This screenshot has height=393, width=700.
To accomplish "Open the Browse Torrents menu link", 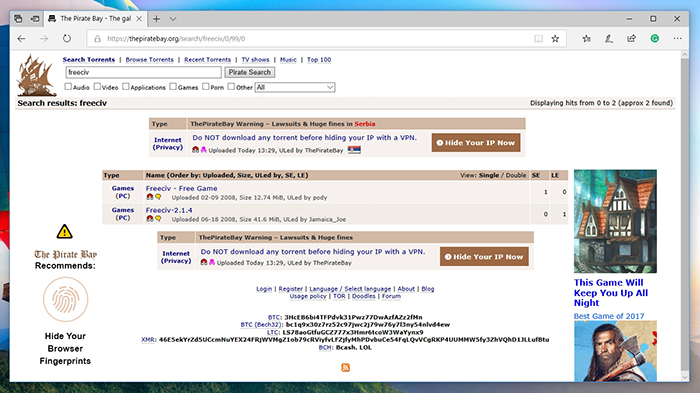I will tap(150, 59).
